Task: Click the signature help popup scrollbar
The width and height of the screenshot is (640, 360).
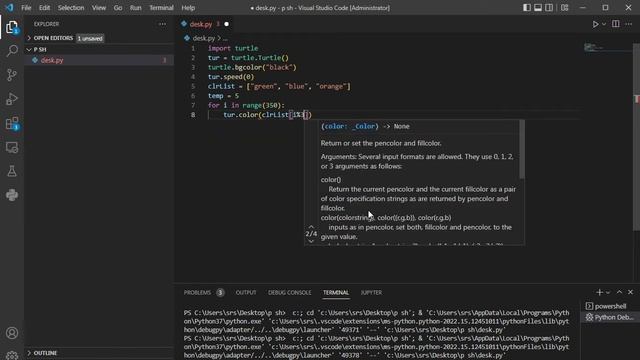Action: pyautogui.click(x=522, y=149)
